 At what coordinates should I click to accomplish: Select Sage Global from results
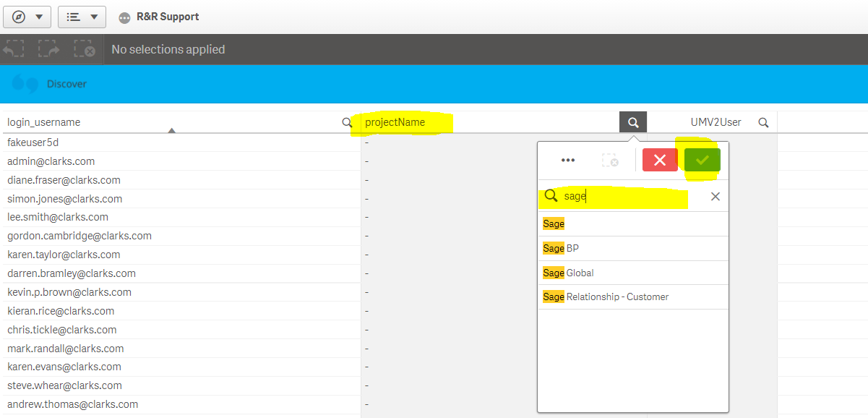(x=633, y=273)
